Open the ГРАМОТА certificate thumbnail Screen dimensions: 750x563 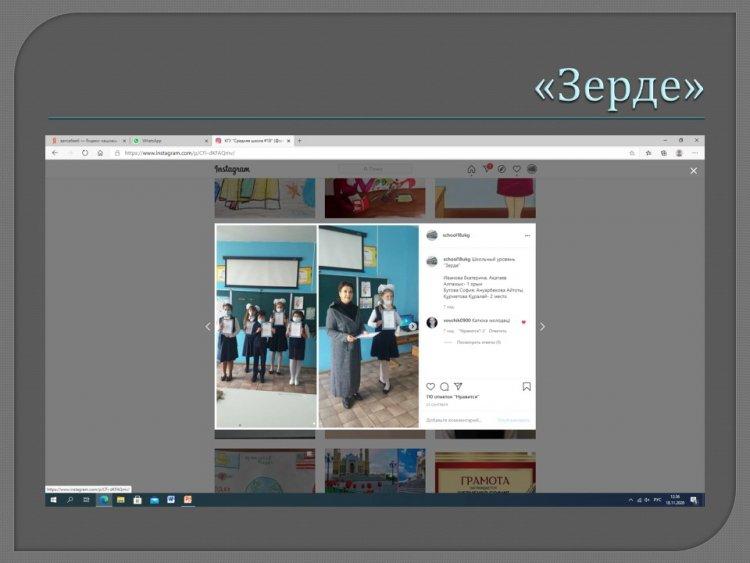(x=485, y=472)
